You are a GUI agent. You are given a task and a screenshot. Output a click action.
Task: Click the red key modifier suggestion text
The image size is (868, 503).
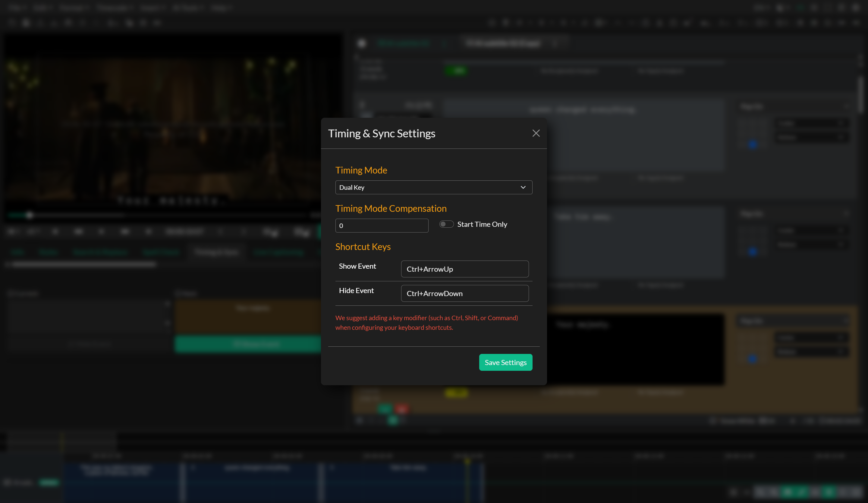pos(426,323)
